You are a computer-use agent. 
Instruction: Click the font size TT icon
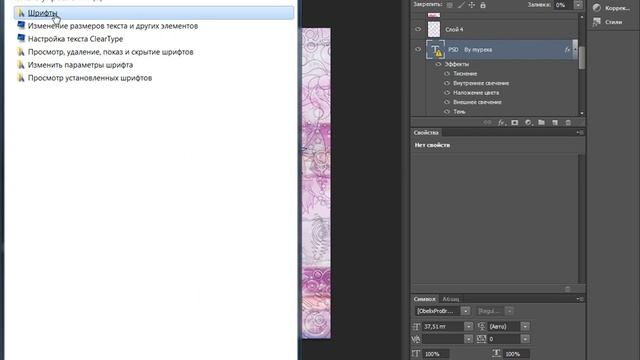pyautogui.click(x=416, y=327)
